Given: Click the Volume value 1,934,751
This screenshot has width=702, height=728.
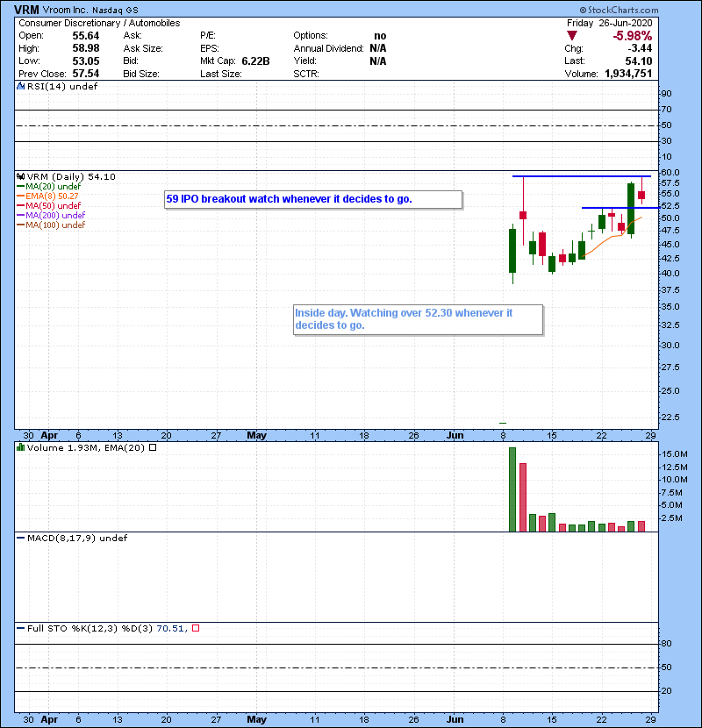Looking at the screenshot, I should coord(628,74).
